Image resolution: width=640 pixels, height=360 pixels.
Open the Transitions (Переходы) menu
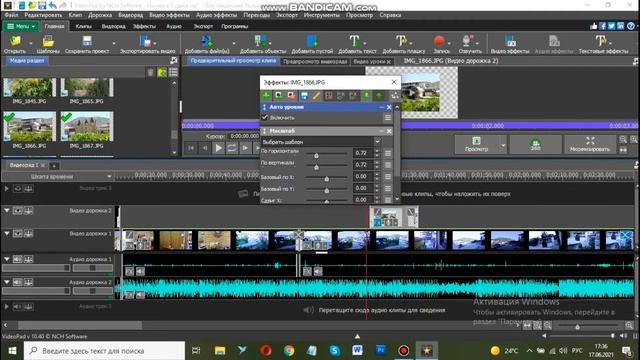click(x=256, y=15)
